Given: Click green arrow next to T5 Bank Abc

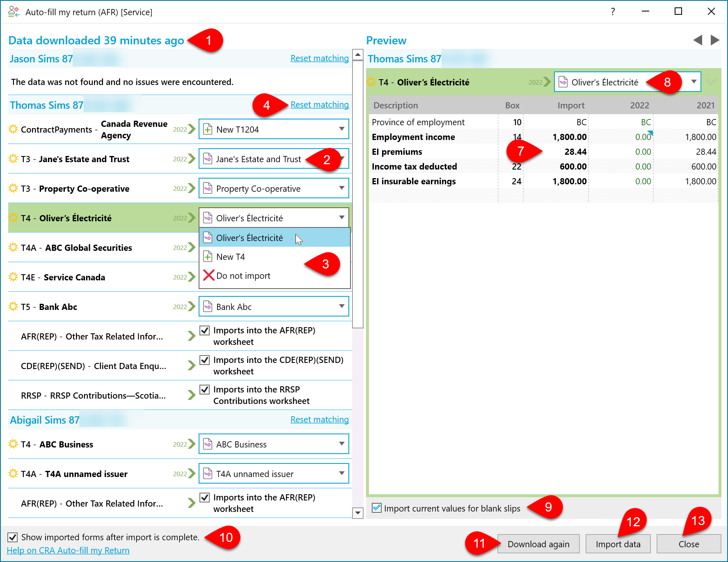Looking at the screenshot, I should pyautogui.click(x=192, y=307).
